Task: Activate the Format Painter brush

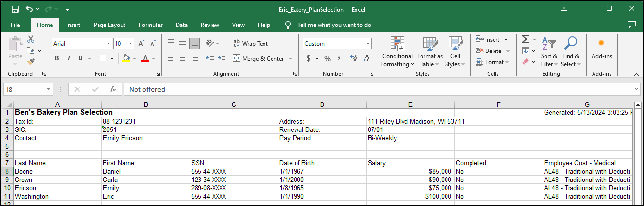Action: 31,62
